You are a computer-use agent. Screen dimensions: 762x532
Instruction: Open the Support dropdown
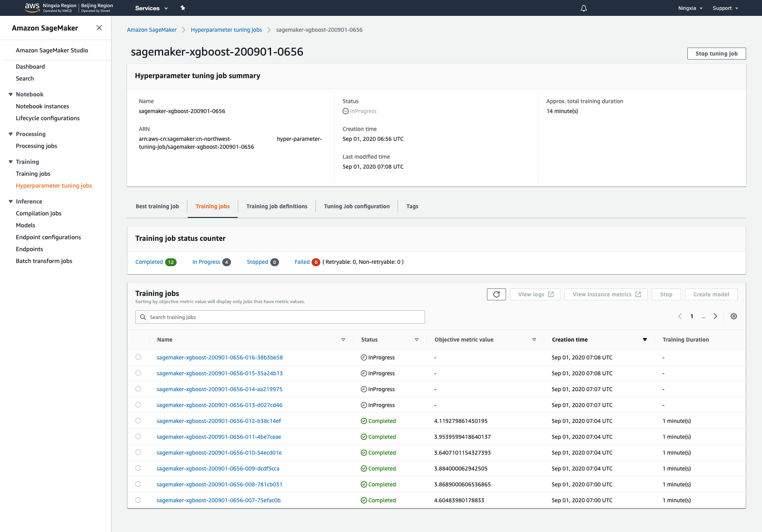[725, 8]
